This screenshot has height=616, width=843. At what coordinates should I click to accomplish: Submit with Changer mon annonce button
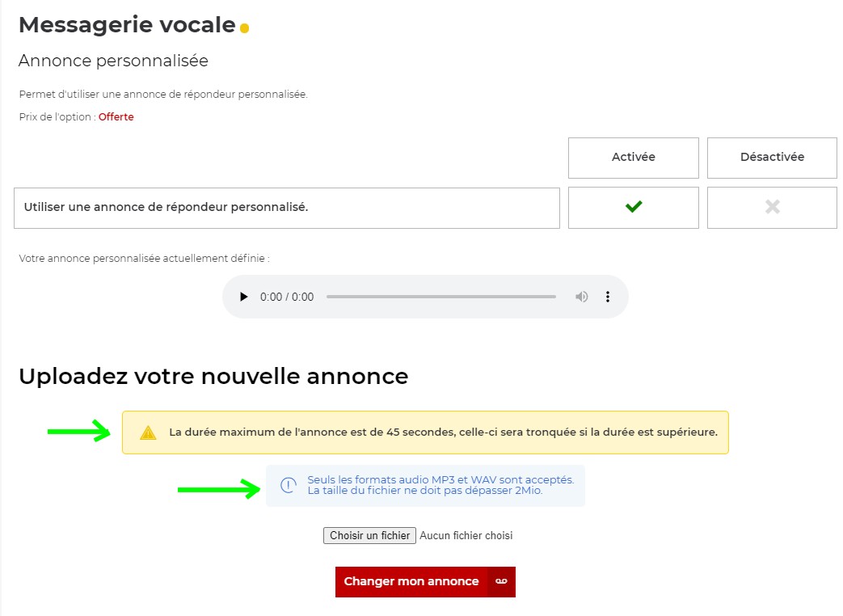click(411, 582)
